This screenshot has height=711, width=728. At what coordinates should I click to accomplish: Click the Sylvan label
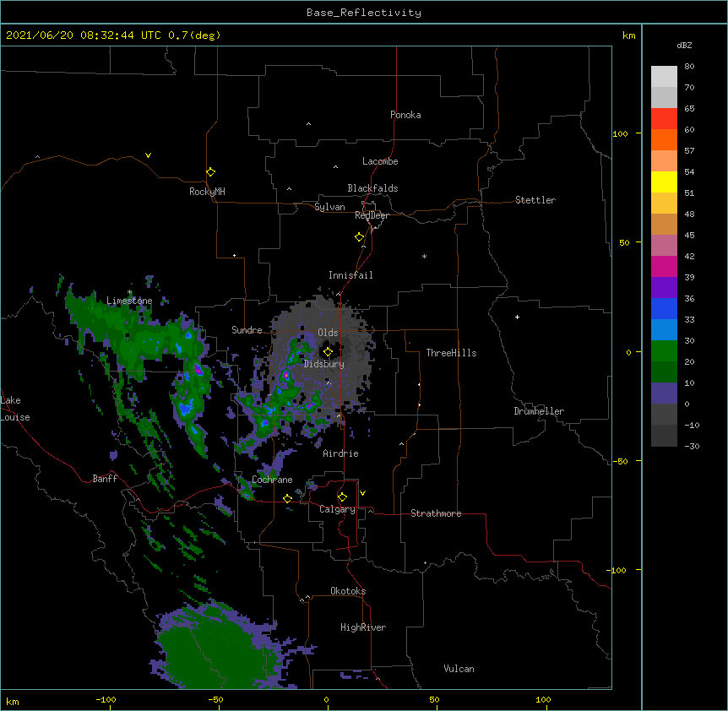coord(329,207)
